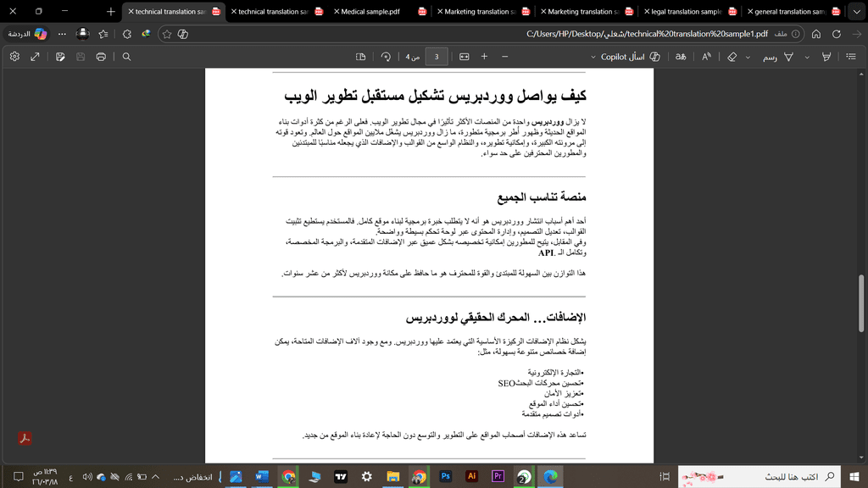Screen dimensions: 868x488
Task: Open a new tab
Action: click(x=111, y=11)
